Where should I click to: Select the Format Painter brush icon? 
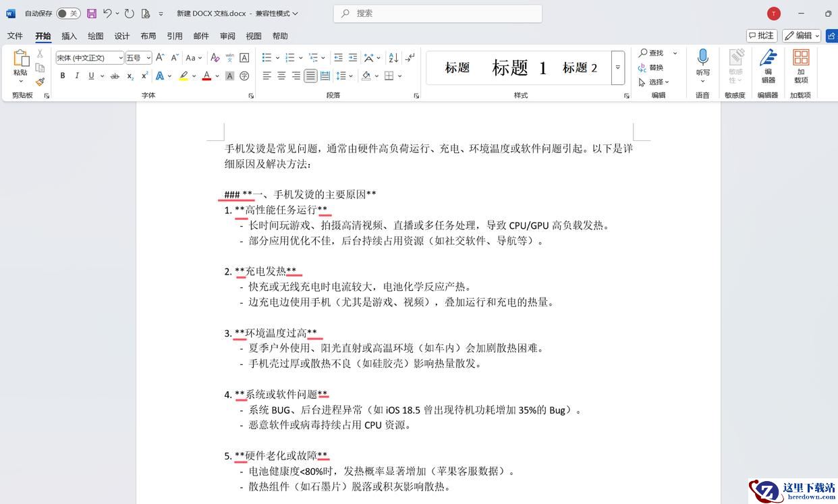pyautogui.click(x=40, y=82)
